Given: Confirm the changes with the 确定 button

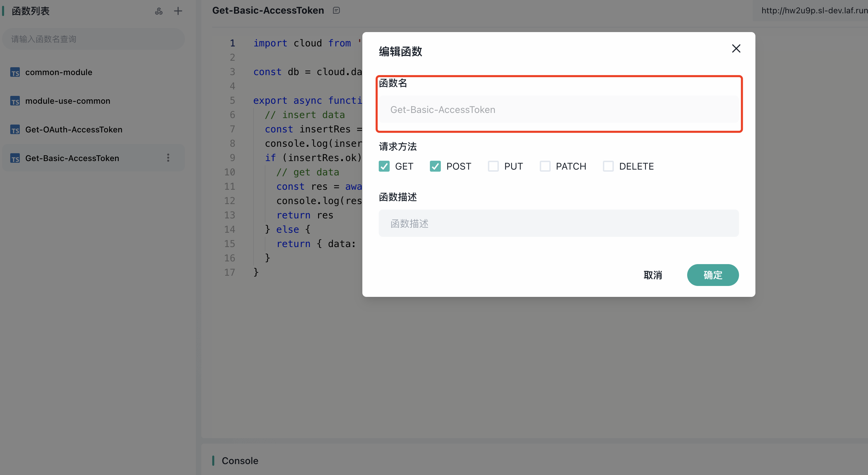Looking at the screenshot, I should [713, 275].
